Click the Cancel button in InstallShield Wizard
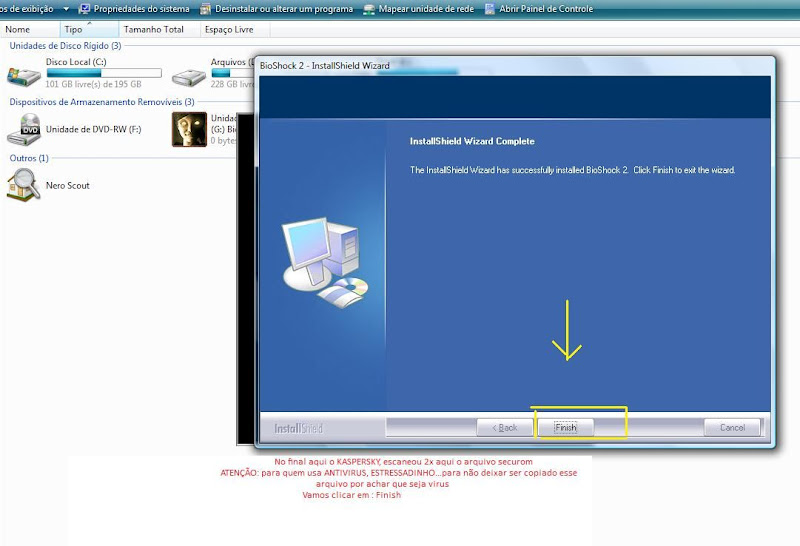This screenshot has width=800, height=546. 732,428
